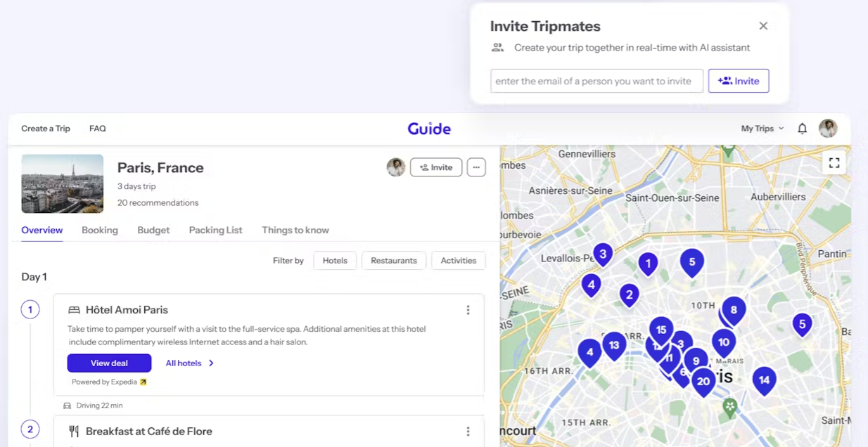Viewport: 868px width, 447px height.
Task: Open the user profile avatar in the header
Action: tap(828, 129)
